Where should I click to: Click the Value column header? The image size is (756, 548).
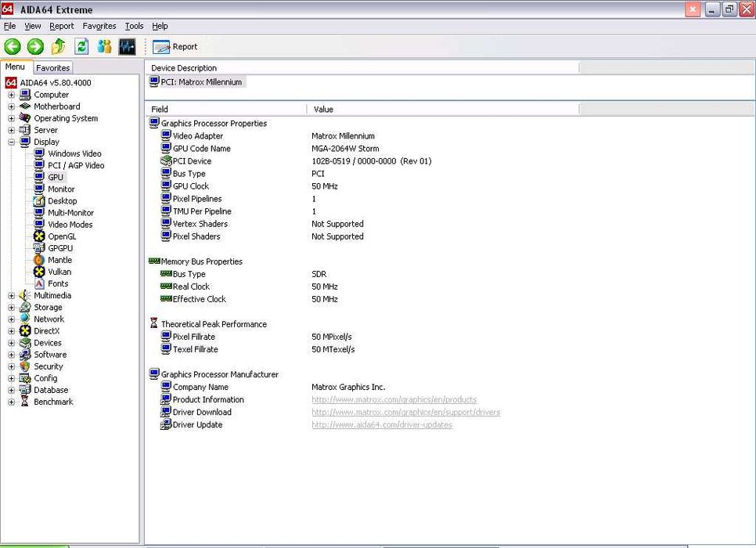[x=443, y=110]
